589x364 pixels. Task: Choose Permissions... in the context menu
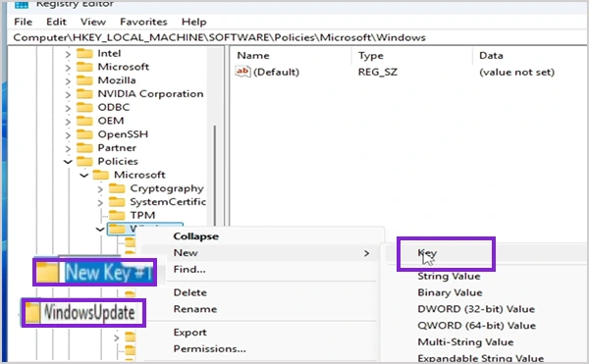[210, 349]
